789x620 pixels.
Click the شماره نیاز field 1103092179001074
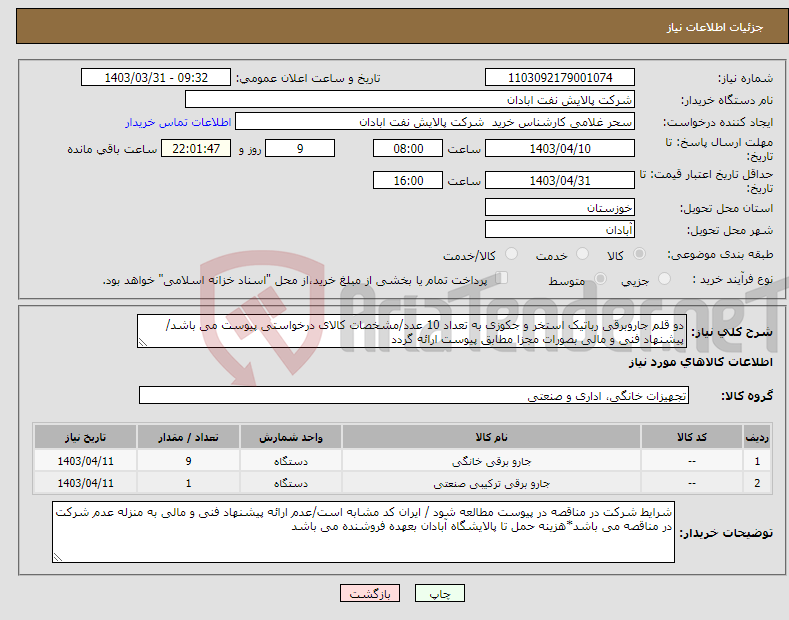560,78
